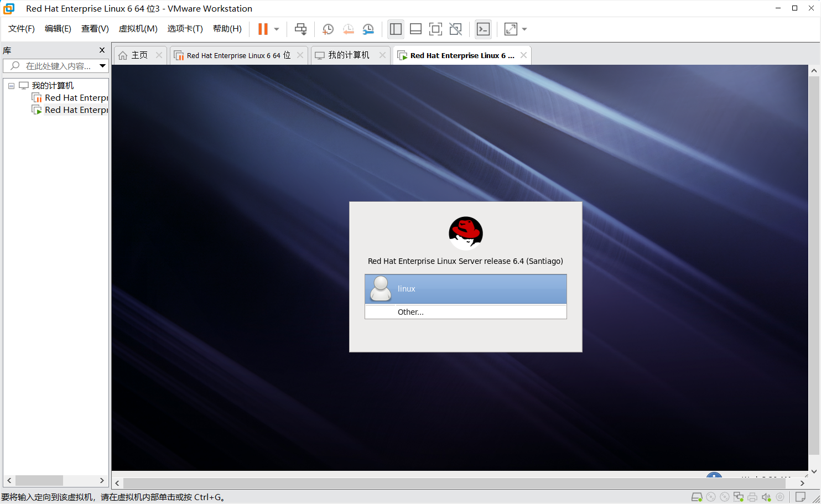Open the 编辑(E) menu
821x504 pixels.
coord(58,29)
